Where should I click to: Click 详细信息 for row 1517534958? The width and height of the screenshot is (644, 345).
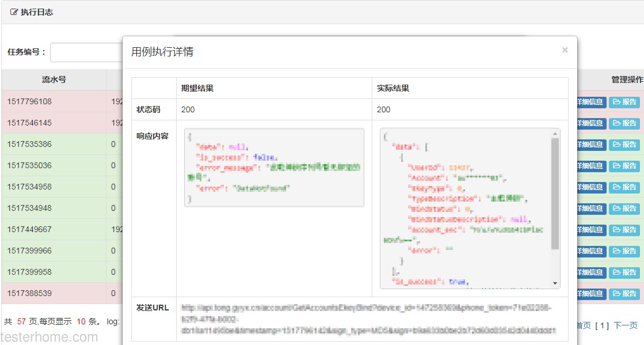(592, 187)
